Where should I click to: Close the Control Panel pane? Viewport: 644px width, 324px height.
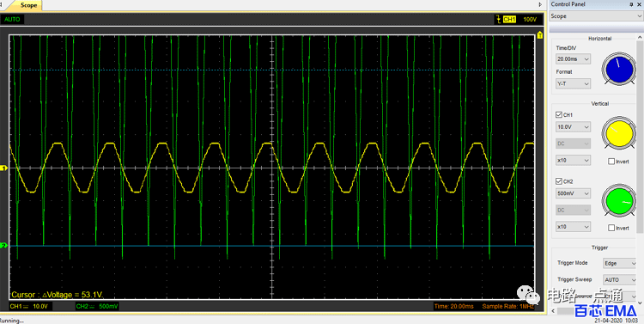[x=640, y=4]
